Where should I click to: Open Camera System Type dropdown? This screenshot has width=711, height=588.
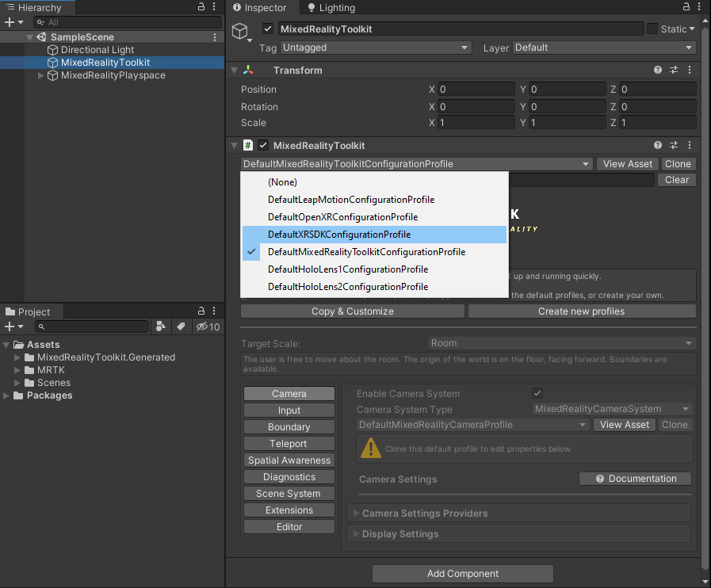[x=612, y=409]
